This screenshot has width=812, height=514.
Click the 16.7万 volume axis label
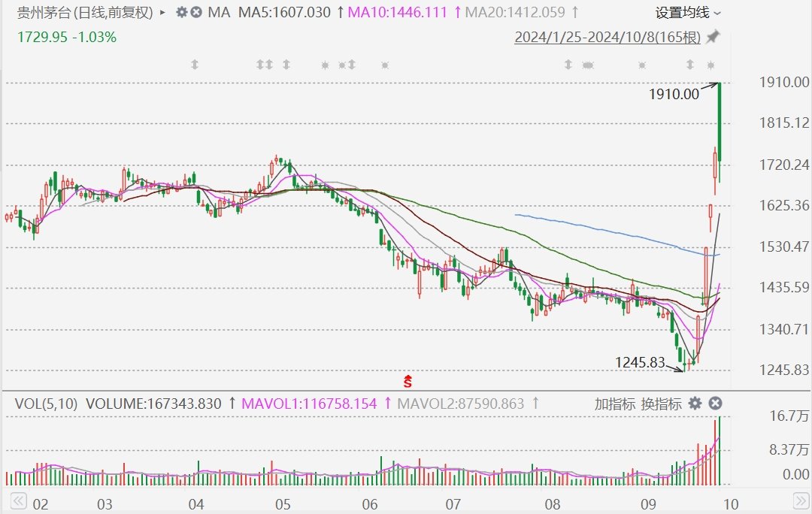[x=789, y=416]
